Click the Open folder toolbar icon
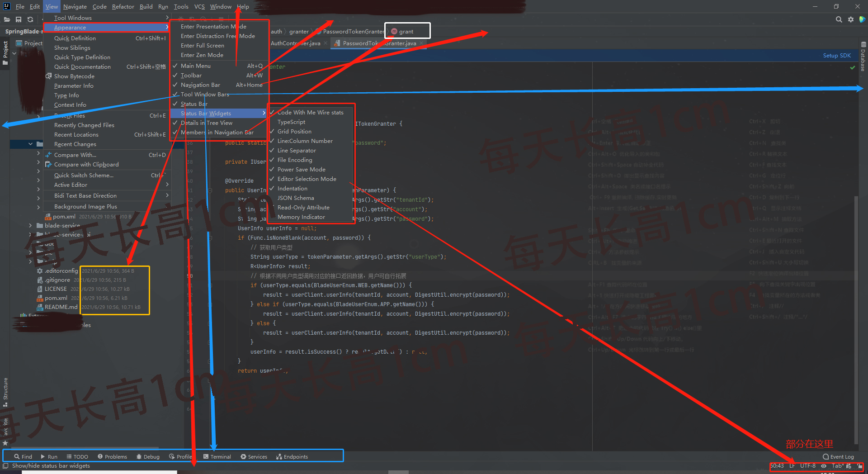The height and width of the screenshot is (474, 868). click(7, 19)
